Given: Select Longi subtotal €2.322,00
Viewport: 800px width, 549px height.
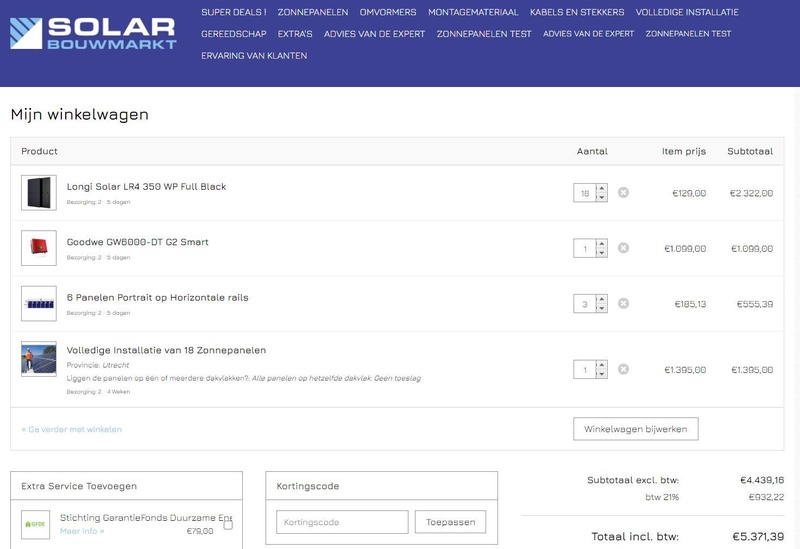Looking at the screenshot, I should (x=752, y=193).
